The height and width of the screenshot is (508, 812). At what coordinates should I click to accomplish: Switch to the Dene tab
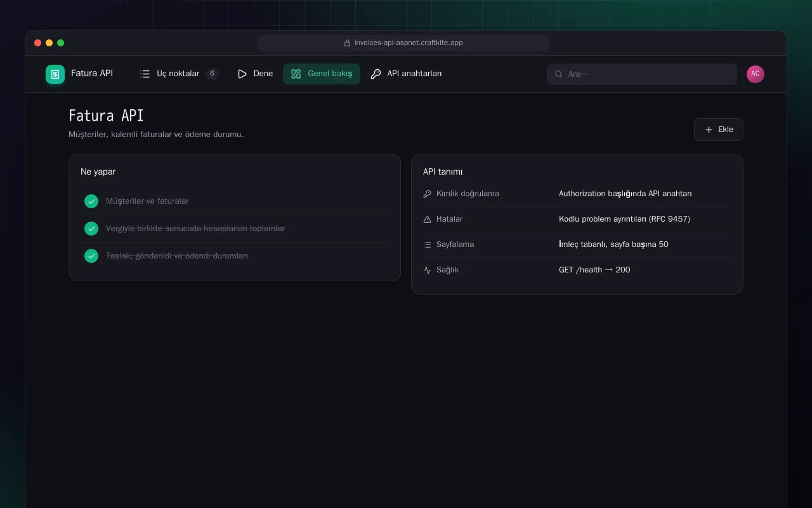pos(255,74)
